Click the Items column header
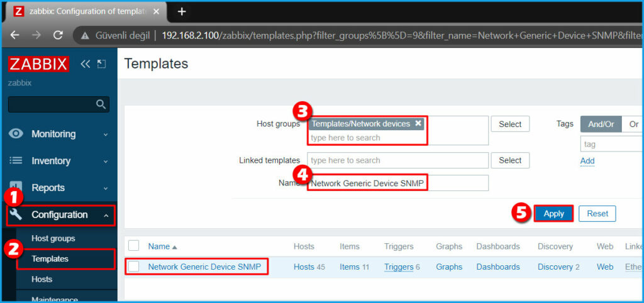Screen dimensions: 644x303 tap(350, 246)
